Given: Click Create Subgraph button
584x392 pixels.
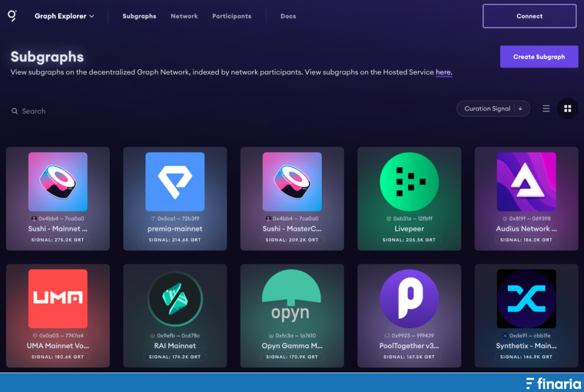Looking at the screenshot, I should (539, 56).
